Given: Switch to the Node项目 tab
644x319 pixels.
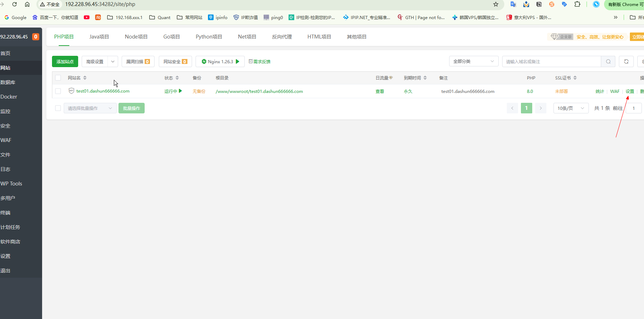Looking at the screenshot, I should pyautogui.click(x=136, y=37).
